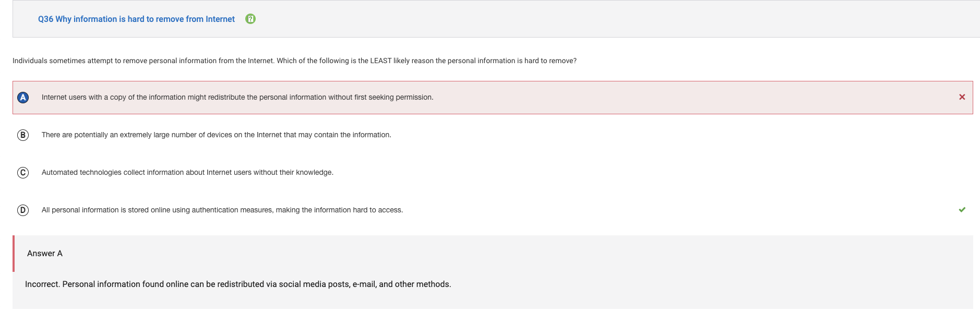Choose the B option circle
980x311 pixels.
point(23,135)
